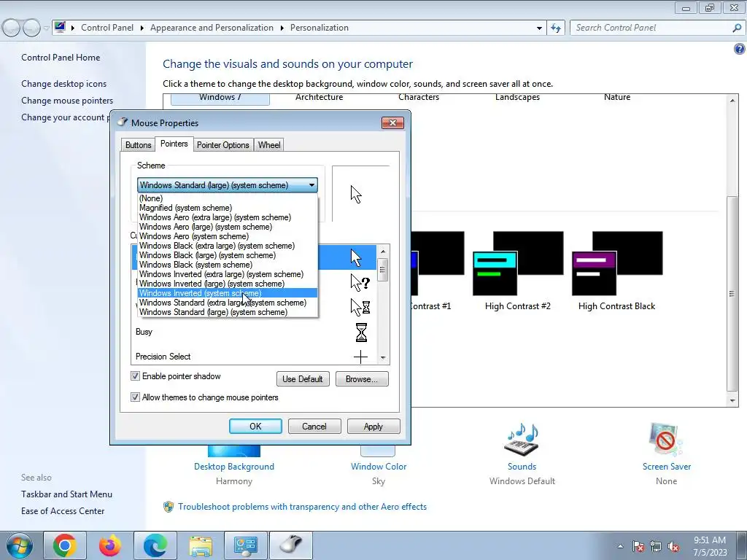747x560 pixels.
Task: Open the Desktop Background link
Action: point(234,467)
